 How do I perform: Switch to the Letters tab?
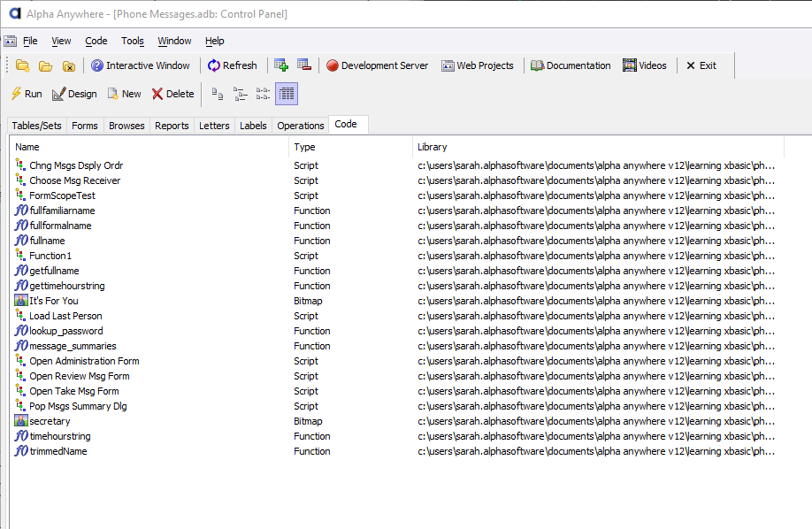(x=214, y=126)
